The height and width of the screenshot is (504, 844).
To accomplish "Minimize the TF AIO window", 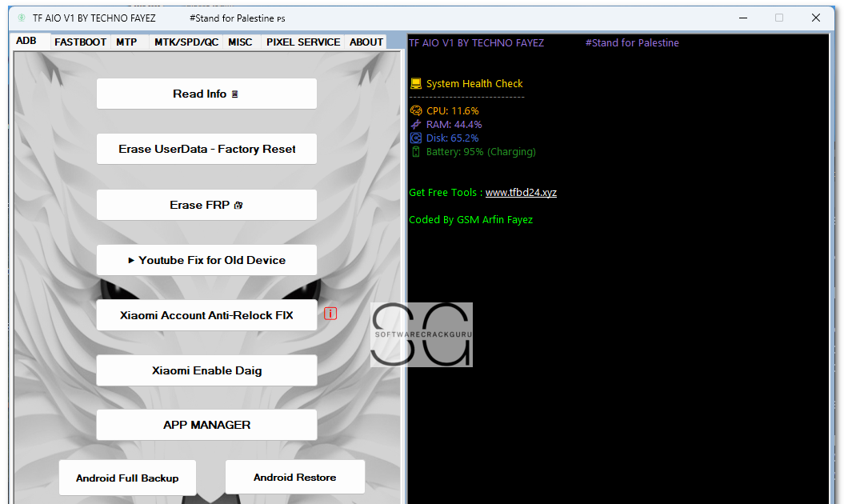I will 743,18.
